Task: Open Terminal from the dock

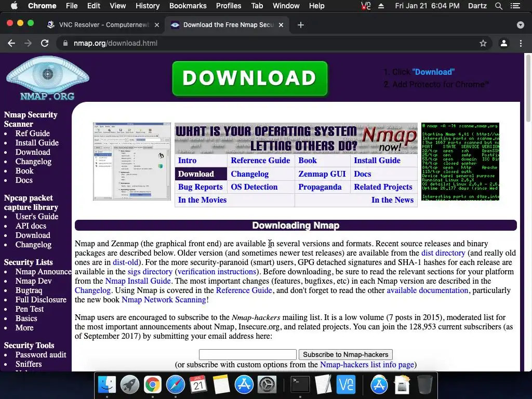Action: point(300,385)
